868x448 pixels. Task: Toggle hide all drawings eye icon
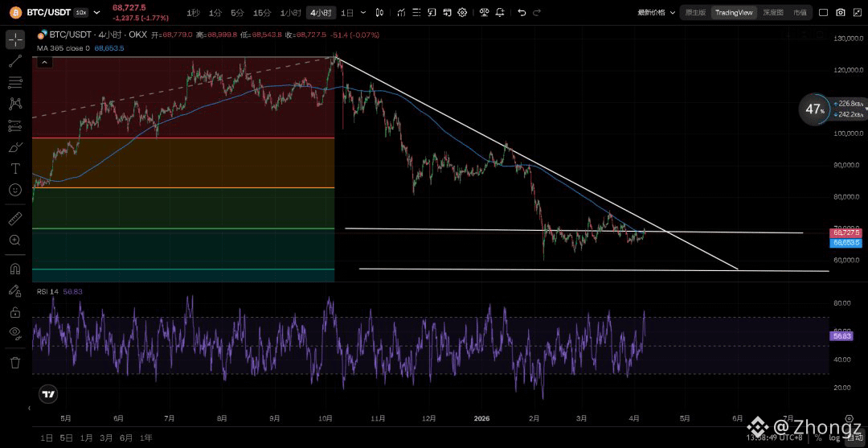(15, 333)
